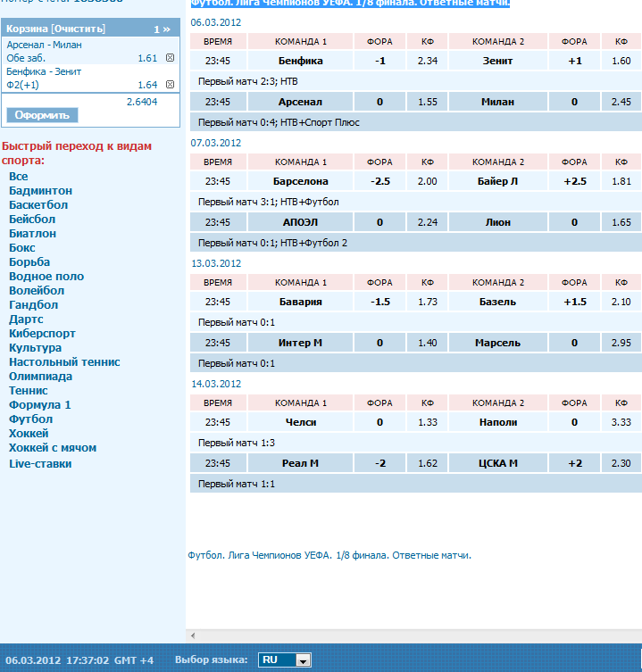
Task: Click the Оформить button
Action: pos(42,115)
